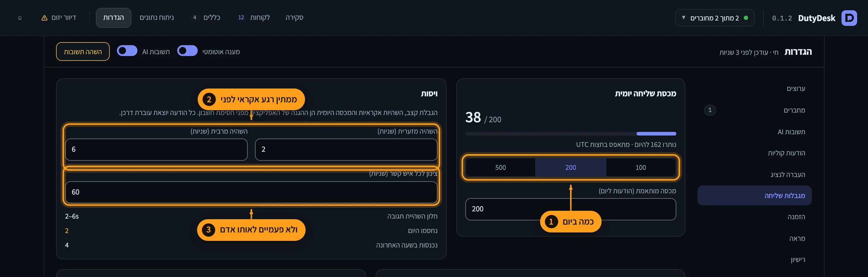Click the numbered circle 3 on orange callout

pyautogui.click(x=208, y=230)
